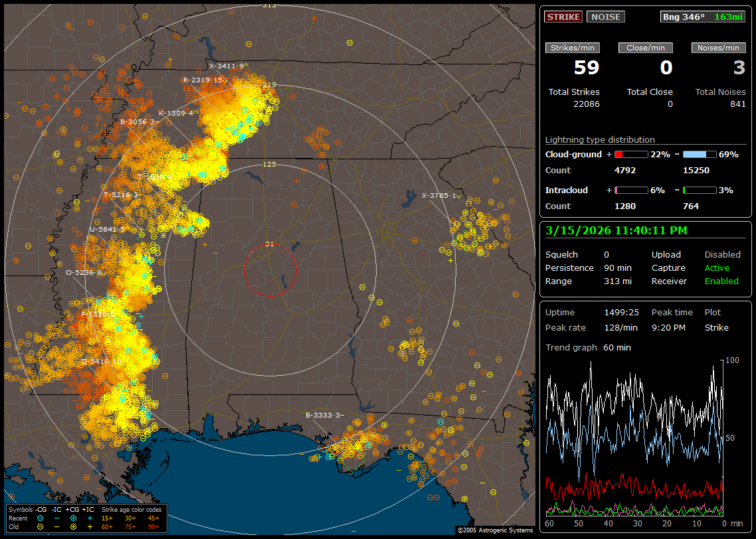This screenshot has height=539, width=756.
Task: Click the positive cloud-ground red percentage bar
Action: tap(630, 154)
